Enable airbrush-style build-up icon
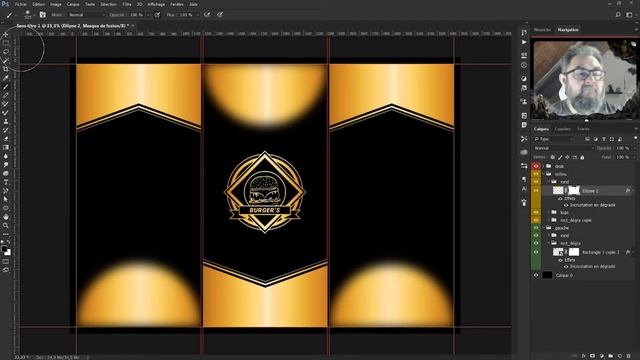This screenshot has height=360, width=640. coord(207,15)
